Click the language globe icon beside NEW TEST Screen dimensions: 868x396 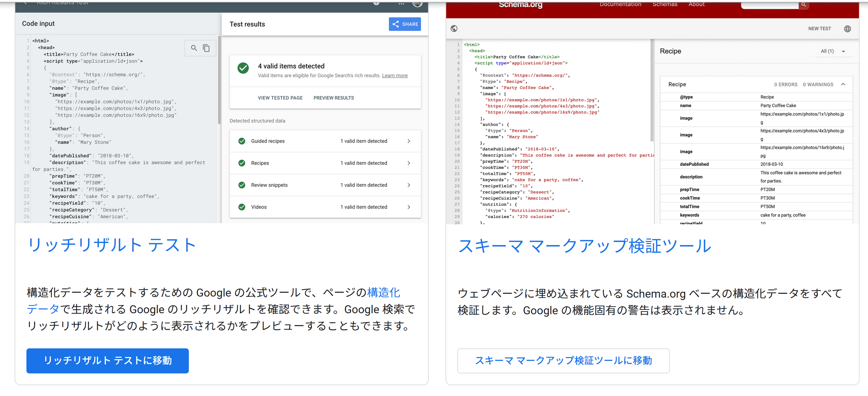847,29
